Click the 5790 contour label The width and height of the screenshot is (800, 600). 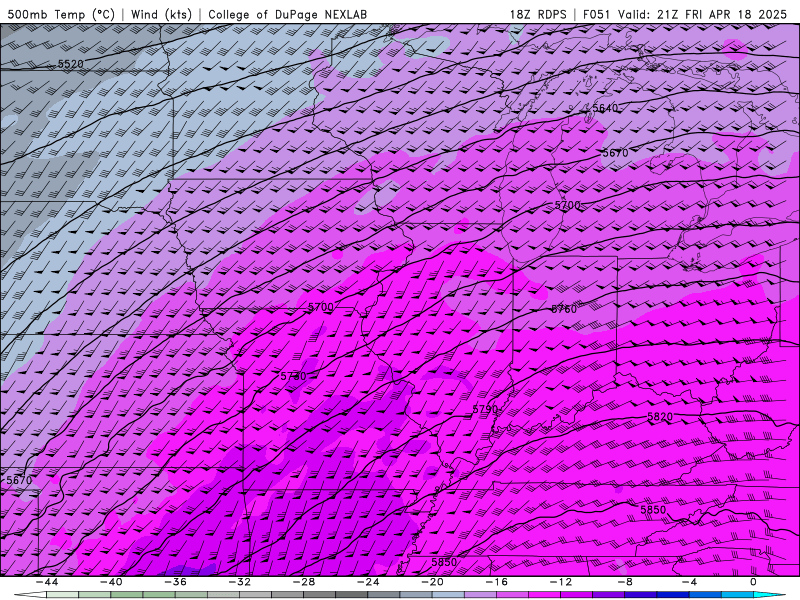point(485,409)
